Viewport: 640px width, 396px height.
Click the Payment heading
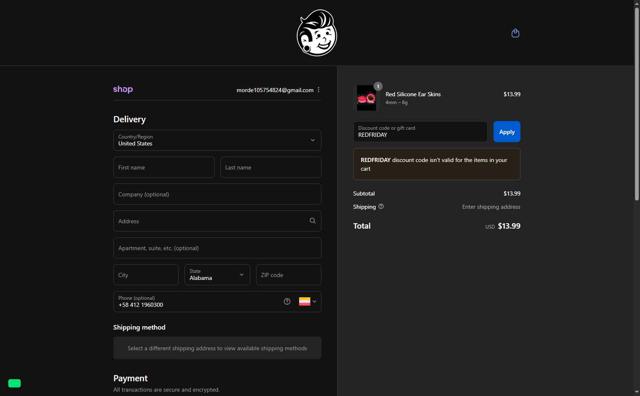pyautogui.click(x=130, y=378)
